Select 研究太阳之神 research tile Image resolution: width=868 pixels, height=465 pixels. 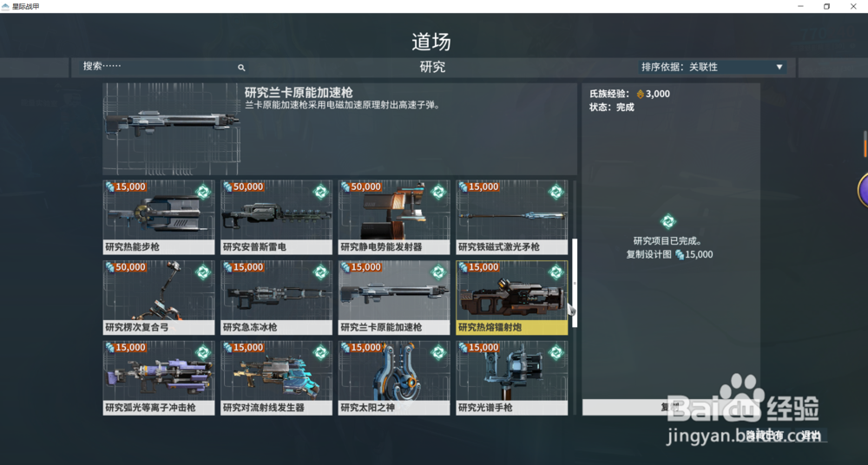click(394, 378)
